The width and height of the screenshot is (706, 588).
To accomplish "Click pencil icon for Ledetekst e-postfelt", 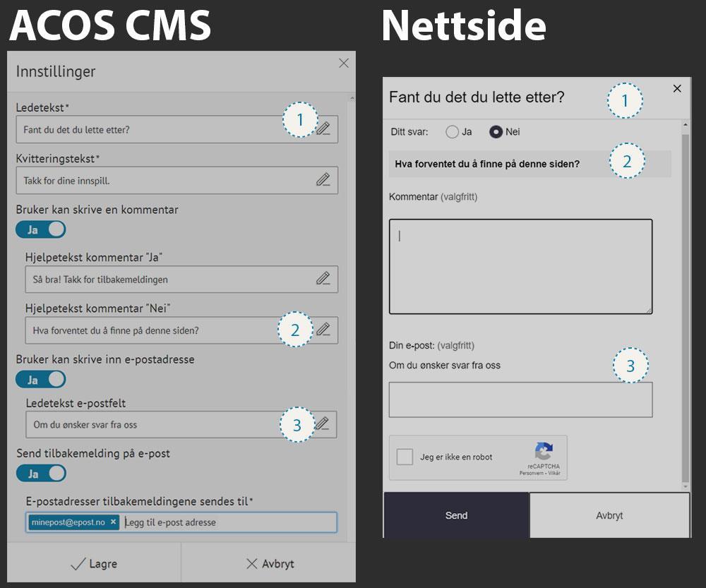I will coord(322,424).
